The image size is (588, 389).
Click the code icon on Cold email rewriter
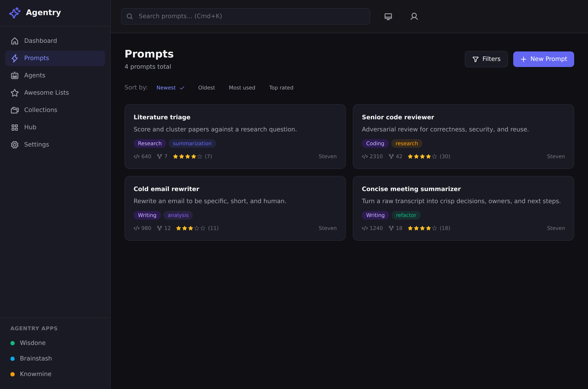[x=136, y=228]
